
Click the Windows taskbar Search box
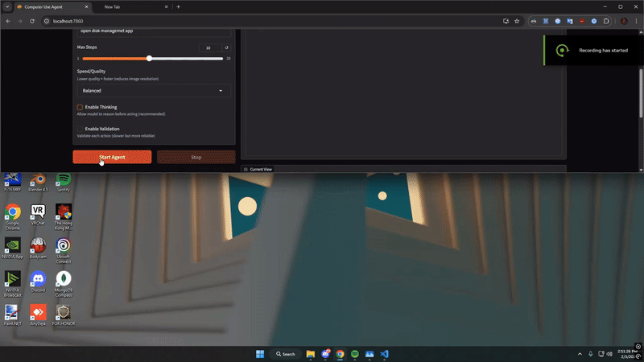[x=286, y=354]
